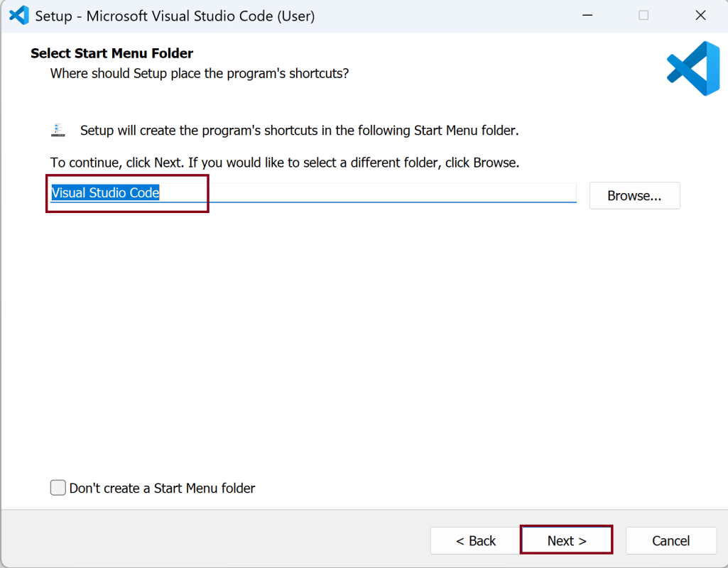Click the "Setup will create the program's shortcuts" message
This screenshot has height=568, width=728.
[x=299, y=131]
